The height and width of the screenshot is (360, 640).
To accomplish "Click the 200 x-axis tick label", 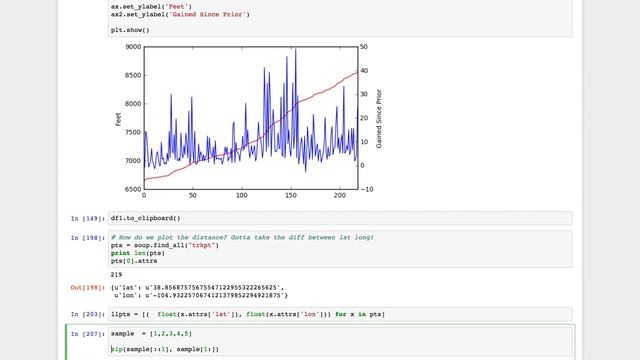I will pos(340,196).
